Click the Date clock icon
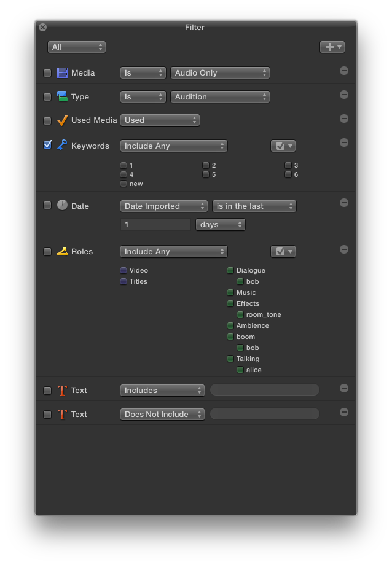 tap(62, 205)
